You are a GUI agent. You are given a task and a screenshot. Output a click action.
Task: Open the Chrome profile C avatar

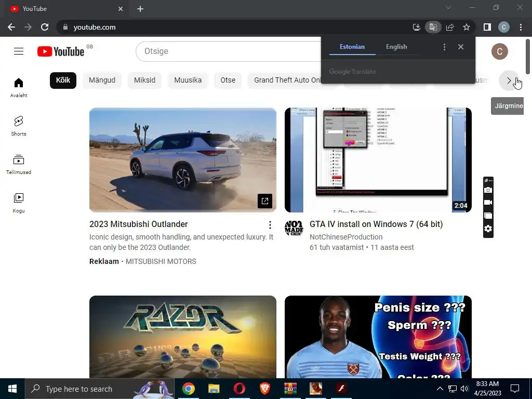(x=504, y=27)
